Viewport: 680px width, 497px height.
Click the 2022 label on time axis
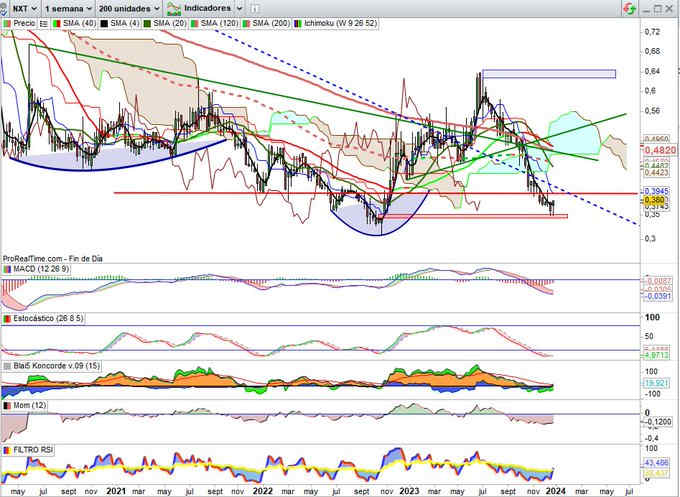click(263, 491)
